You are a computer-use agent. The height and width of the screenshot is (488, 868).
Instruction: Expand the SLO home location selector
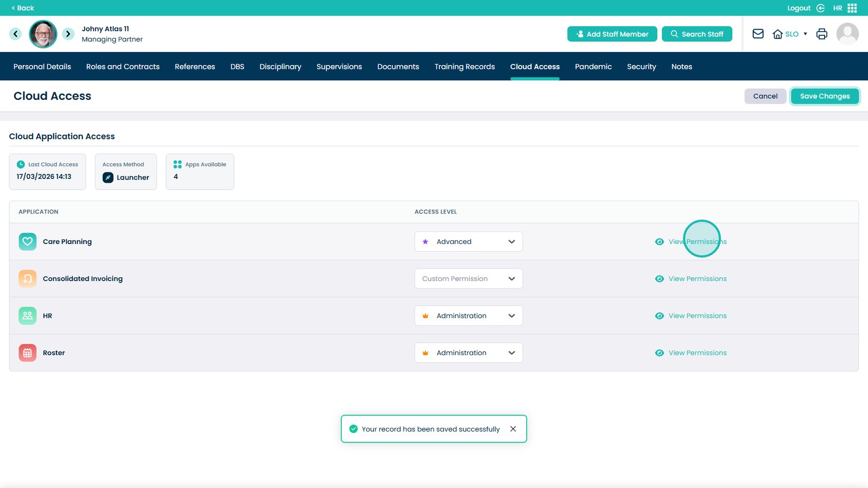[791, 34]
